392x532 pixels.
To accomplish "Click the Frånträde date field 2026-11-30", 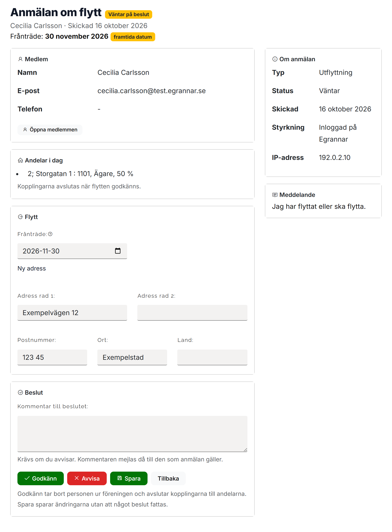I will point(72,251).
